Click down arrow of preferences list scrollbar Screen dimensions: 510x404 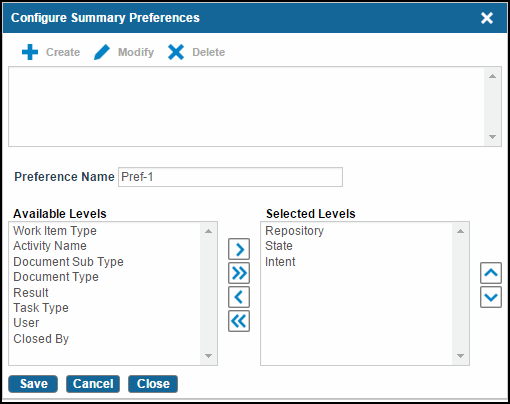(492, 137)
